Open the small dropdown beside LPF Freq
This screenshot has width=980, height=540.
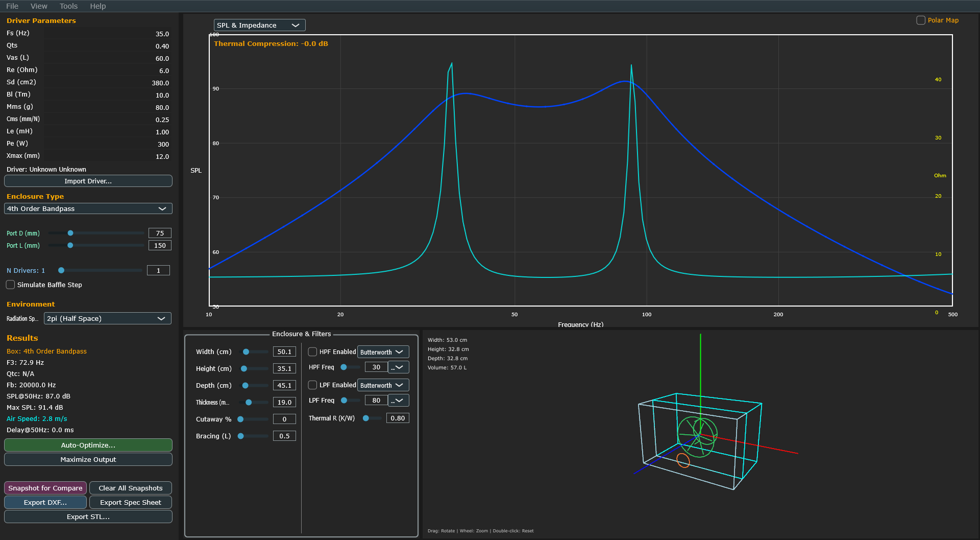click(x=398, y=401)
